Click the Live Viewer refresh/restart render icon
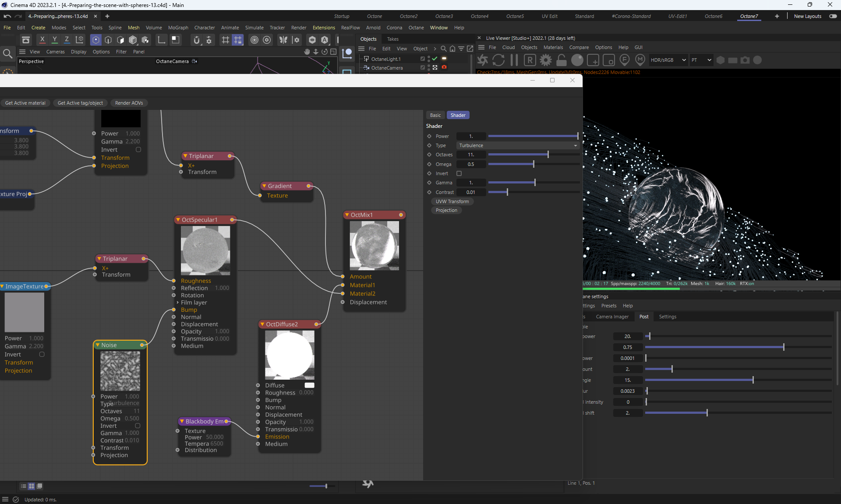841x504 pixels. tap(498, 60)
